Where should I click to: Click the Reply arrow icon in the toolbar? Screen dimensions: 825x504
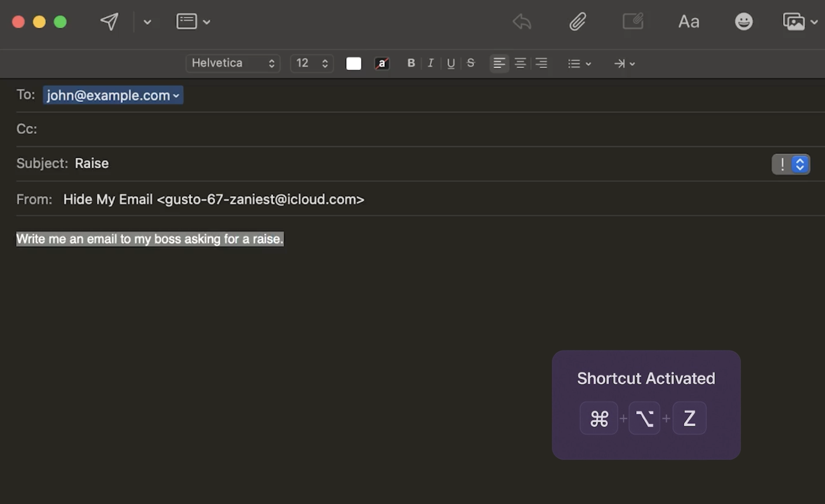522,22
